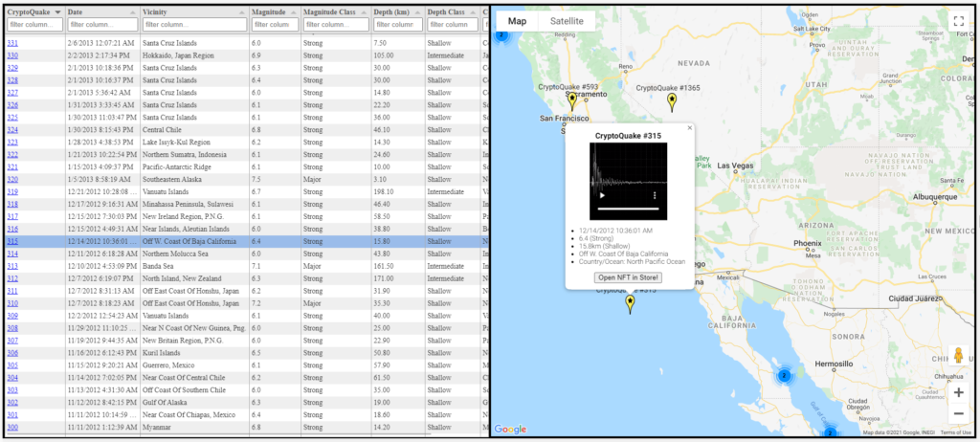The image size is (980, 442).
Task: Click the media player progress bar
Action: [x=628, y=208]
